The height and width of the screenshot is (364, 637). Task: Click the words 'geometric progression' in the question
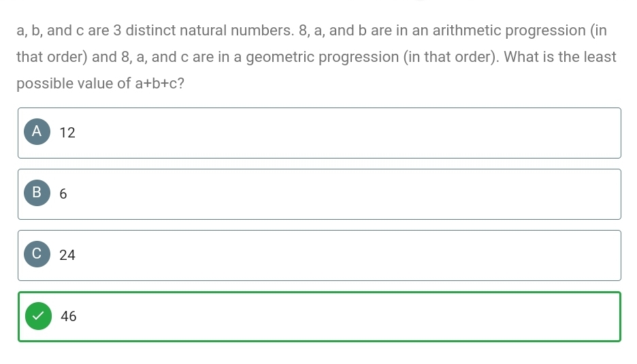[323, 57]
